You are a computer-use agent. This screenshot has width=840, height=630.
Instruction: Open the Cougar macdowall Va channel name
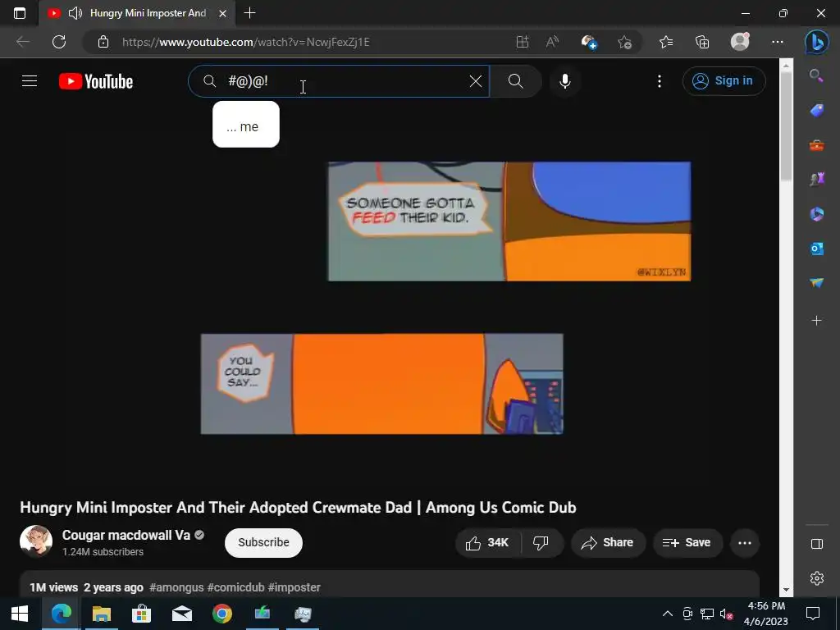pyautogui.click(x=126, y=535)
